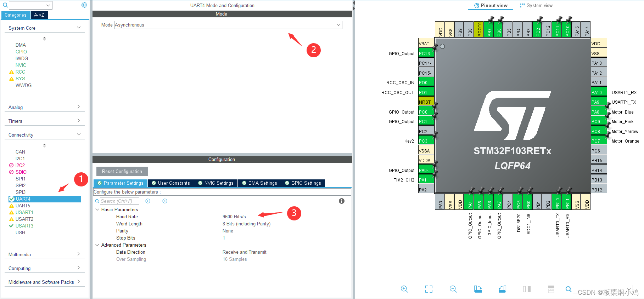Select GPIO under System Core

[21, 52]
